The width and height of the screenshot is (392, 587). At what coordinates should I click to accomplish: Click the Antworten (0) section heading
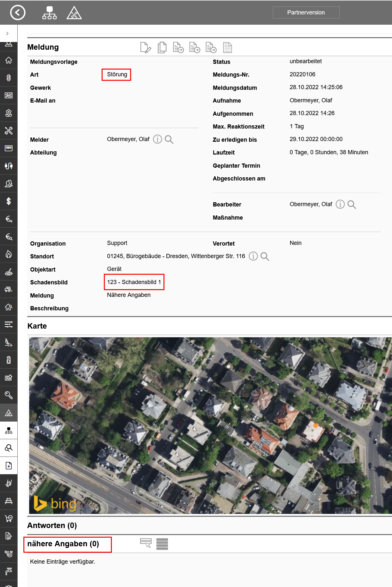pos(52,525)
